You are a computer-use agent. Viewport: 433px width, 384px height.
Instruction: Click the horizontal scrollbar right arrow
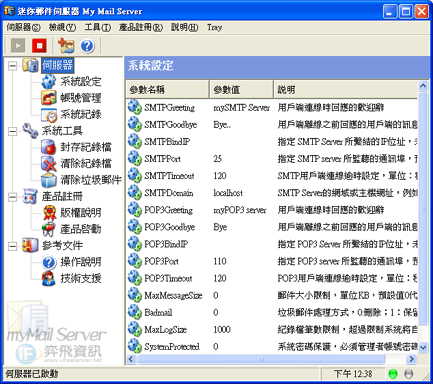tap(412, 359)
